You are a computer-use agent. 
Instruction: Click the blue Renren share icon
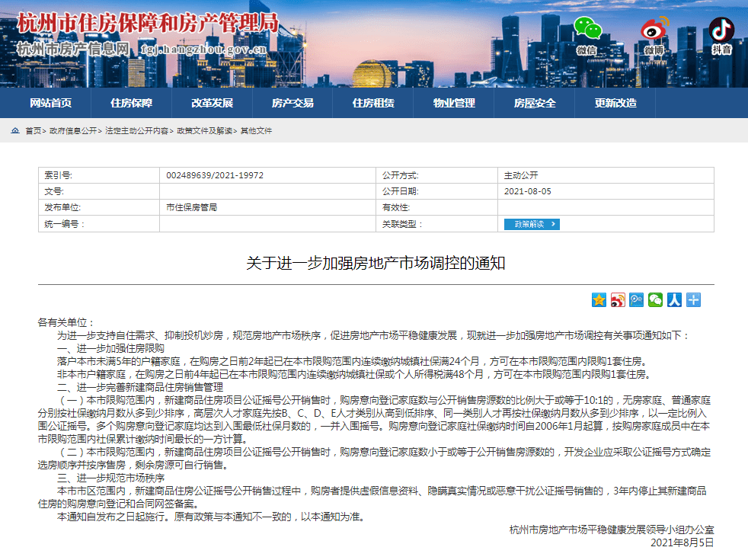click(x=673, y=300)
